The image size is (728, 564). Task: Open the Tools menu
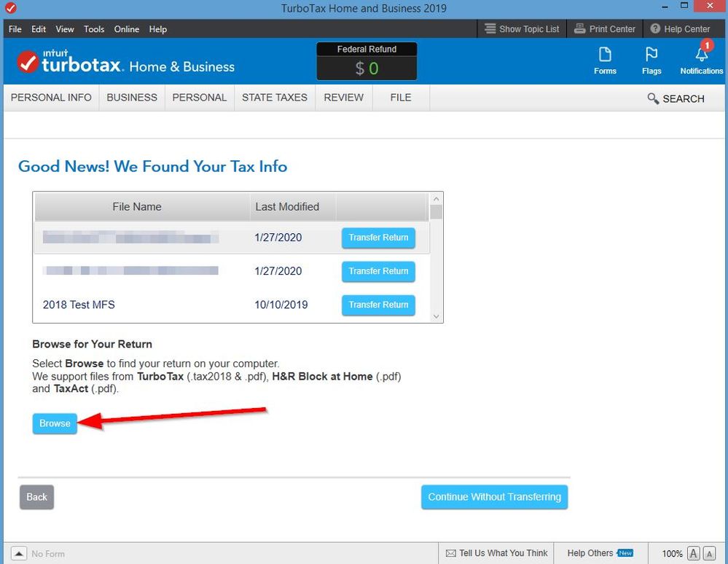coord(94,28)
